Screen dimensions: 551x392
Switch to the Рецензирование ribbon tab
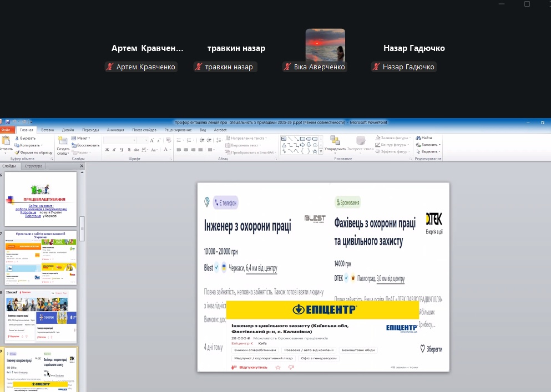178,130
